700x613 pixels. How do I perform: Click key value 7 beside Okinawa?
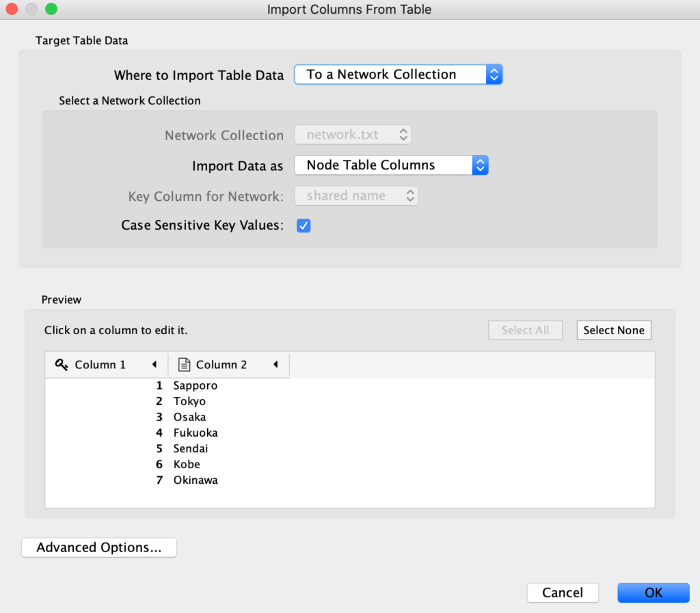point(159,480)
